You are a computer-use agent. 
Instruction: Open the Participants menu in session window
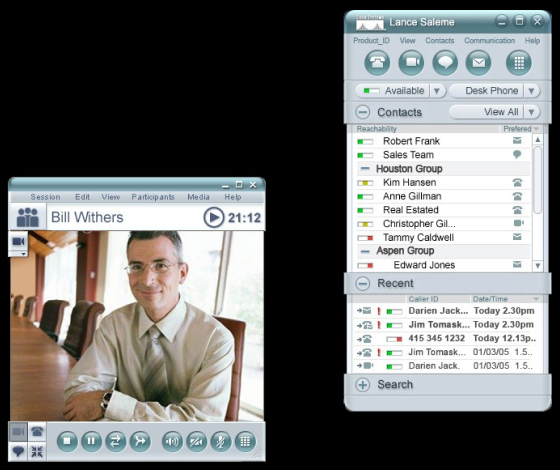(x=153, y=197)
